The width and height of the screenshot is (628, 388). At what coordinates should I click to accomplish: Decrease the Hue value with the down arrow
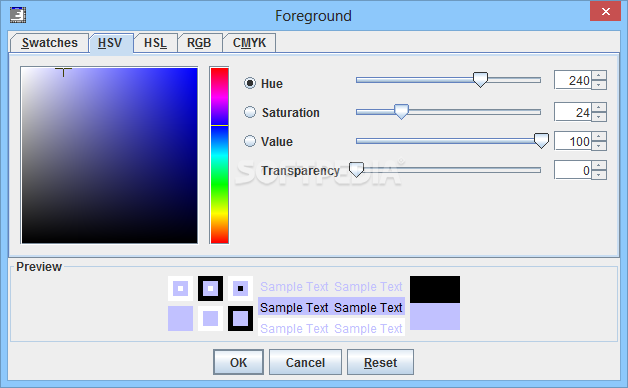[x=599, y=85]
